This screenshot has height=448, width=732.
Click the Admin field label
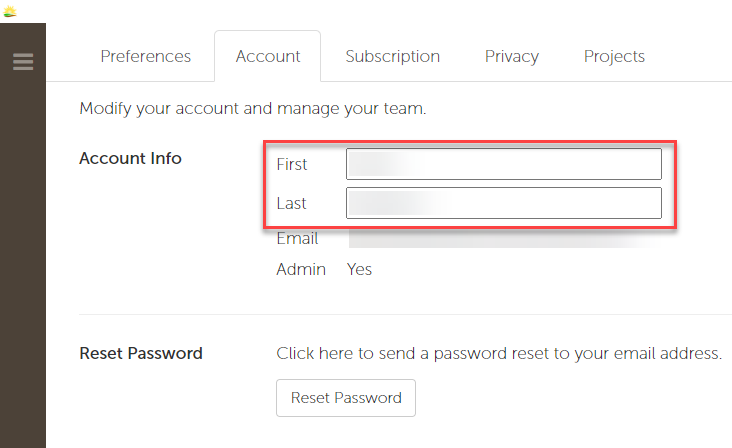(301, 269)
